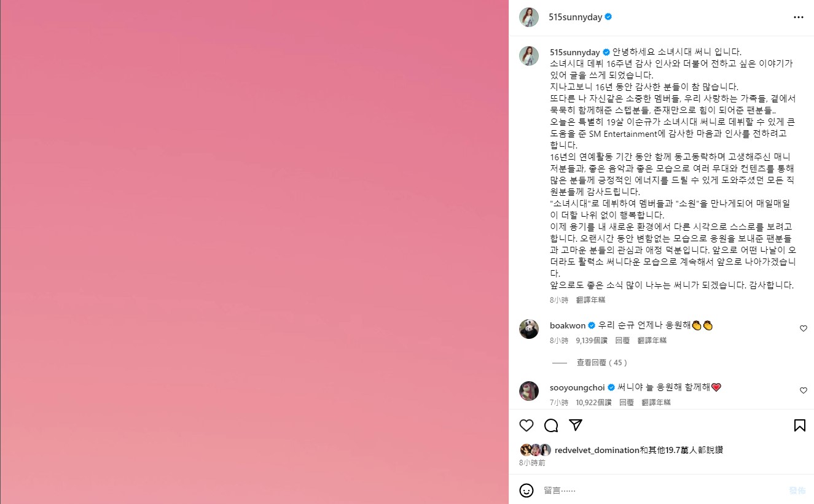The width and height of the screenshot is (814, 504).
Task: Like boakwon's comment with heart
Action: (803, 328)
